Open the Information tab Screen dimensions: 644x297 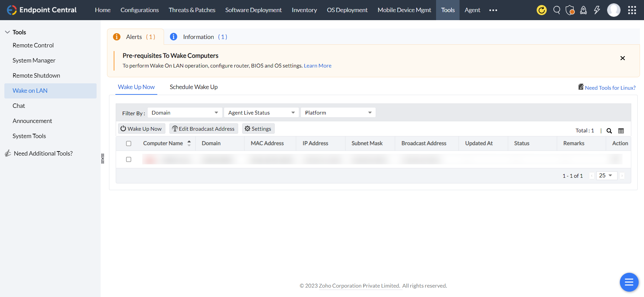pyautogui.click(x=199, y=37)
